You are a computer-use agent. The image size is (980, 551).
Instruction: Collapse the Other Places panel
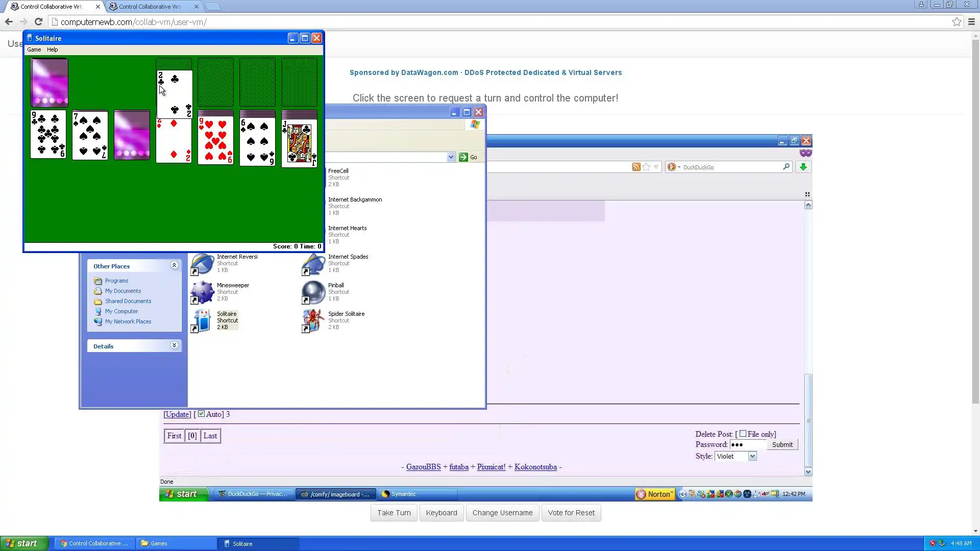[174, 266]
